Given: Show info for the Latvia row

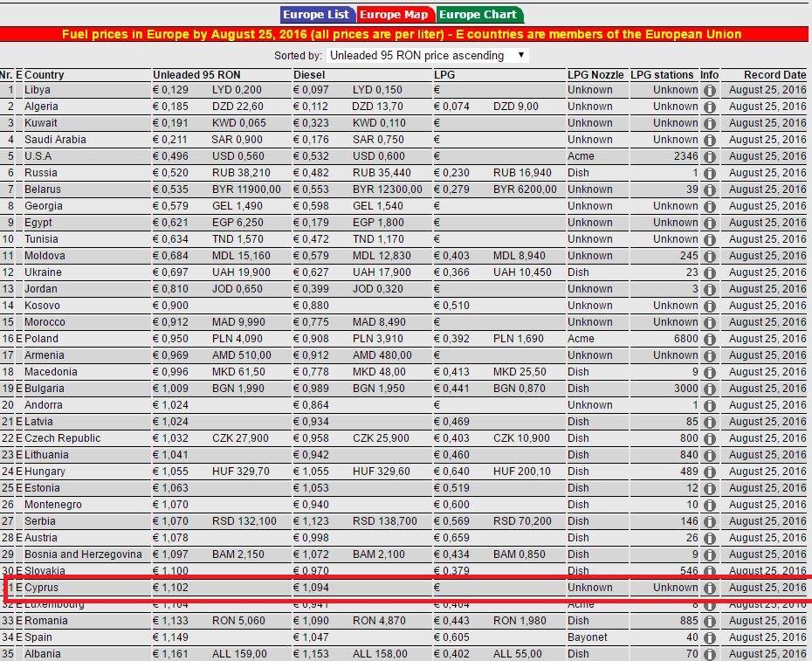Looking at the screenshot, I should (x=710, y=422).
